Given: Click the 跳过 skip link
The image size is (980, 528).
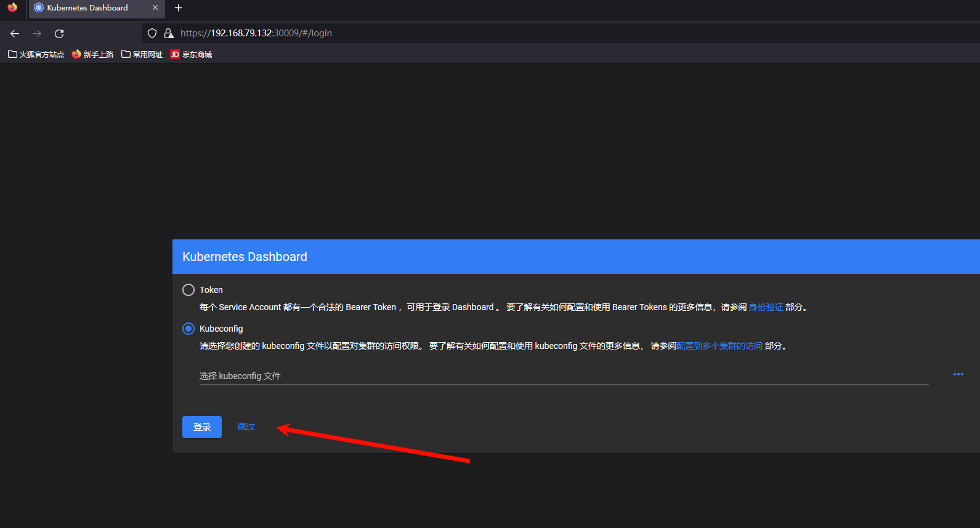Looking at the screenshot, I should coord(246,426).
